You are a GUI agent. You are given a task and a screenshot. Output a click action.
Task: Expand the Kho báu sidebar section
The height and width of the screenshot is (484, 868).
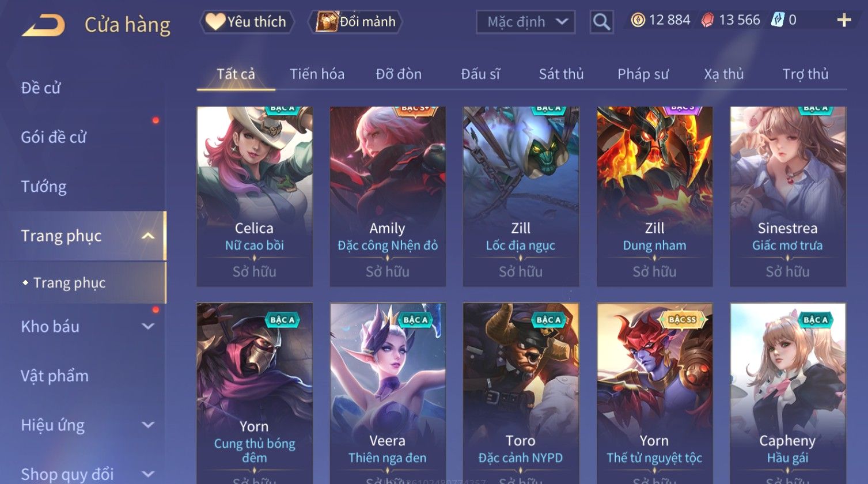click(x=148, y=327)
